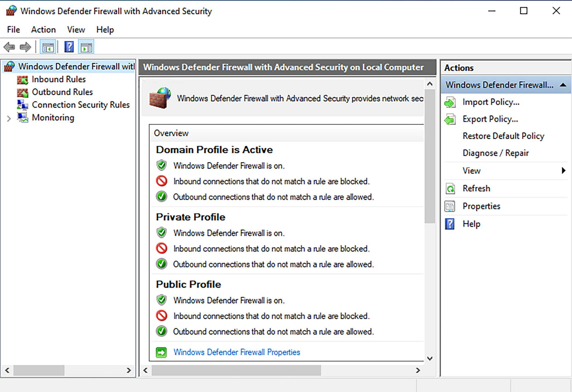Click the 'Public Profile' heading
Viewport: 572px width, 392px height.
[x=188, y=284]
